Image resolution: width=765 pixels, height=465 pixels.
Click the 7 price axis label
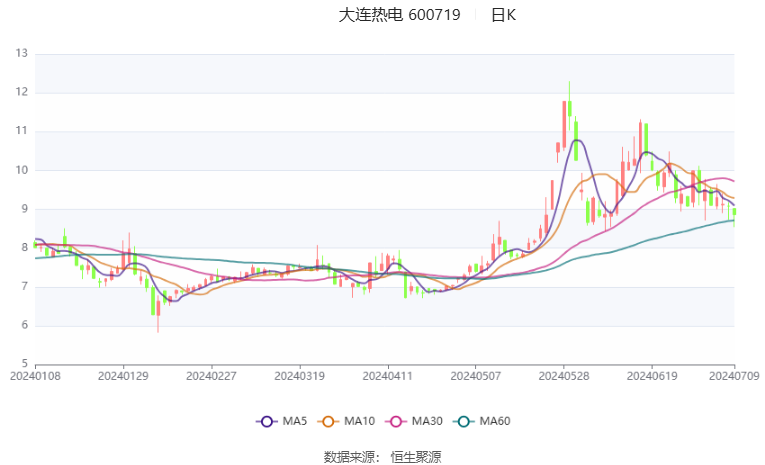coord(24,286)
